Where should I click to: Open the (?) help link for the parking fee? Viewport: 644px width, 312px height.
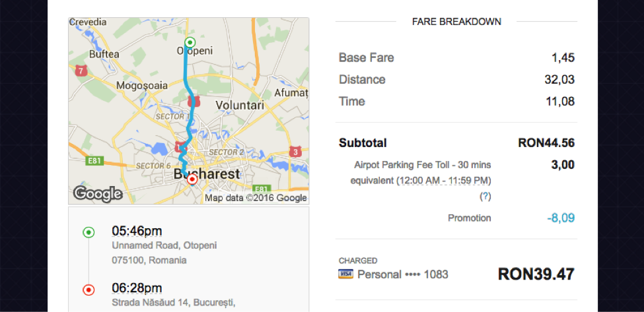(x=485, y=197)
